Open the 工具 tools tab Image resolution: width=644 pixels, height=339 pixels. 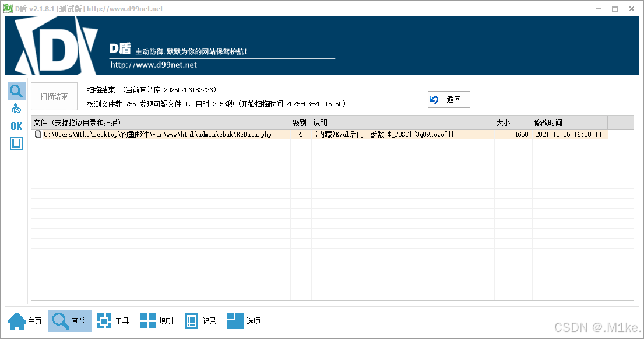[x=113, y=321]
